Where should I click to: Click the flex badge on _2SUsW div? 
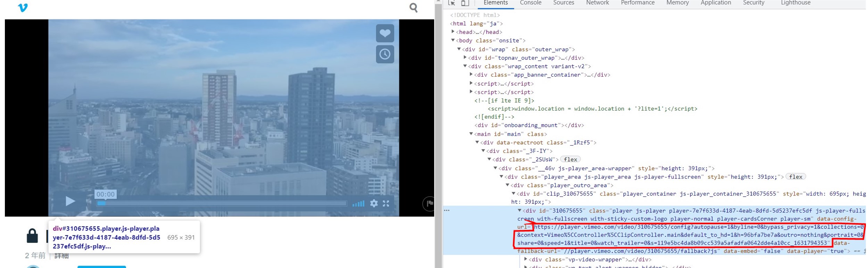point(570,159)
